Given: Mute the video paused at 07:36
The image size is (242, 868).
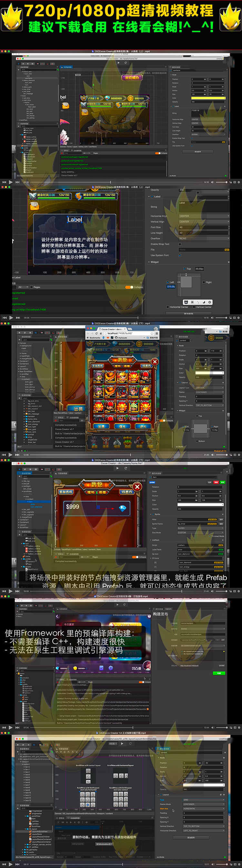Looking at the screenshot, I should pyautogui.click(x=213, y=728).
